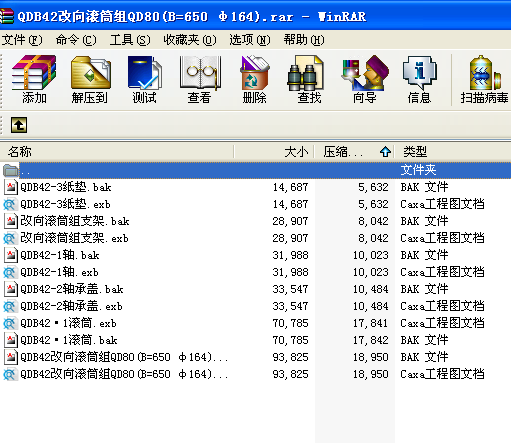This screenshot has height=443, width=511.
Task: Click the blue sort arrow in 压缩 column
Action: (x=385, y=152)
